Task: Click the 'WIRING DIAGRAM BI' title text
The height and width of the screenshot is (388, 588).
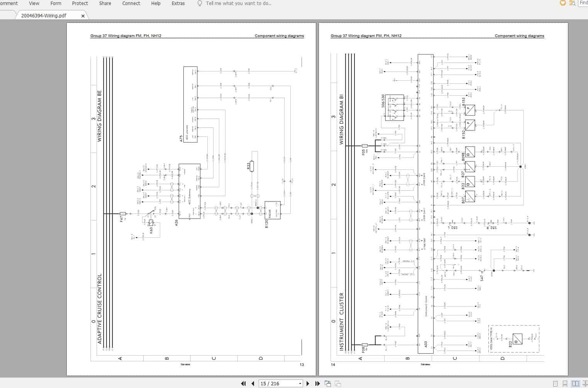Action: tap(341, 119)
